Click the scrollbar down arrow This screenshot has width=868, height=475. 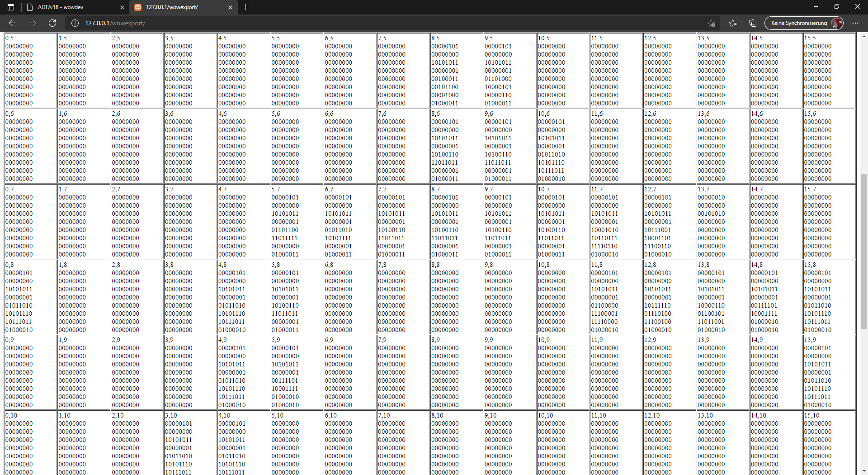[864, 470]
